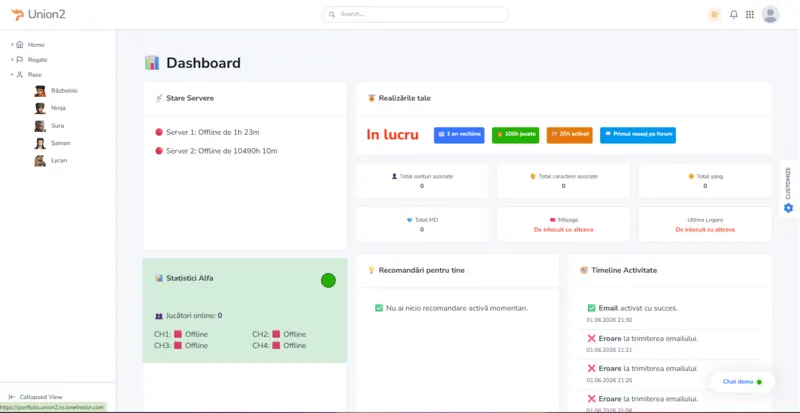800x413 pixels.
Task: Toggle the sun theme icon
Action: click(x=714, y=14)
